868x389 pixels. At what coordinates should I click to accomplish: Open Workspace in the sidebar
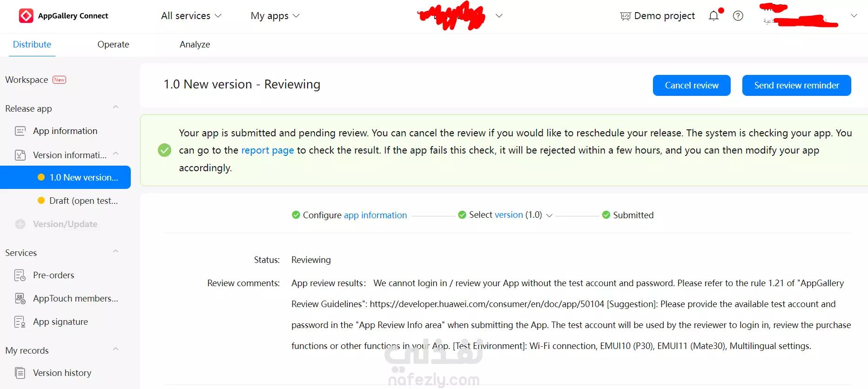[x=27, y=80]
